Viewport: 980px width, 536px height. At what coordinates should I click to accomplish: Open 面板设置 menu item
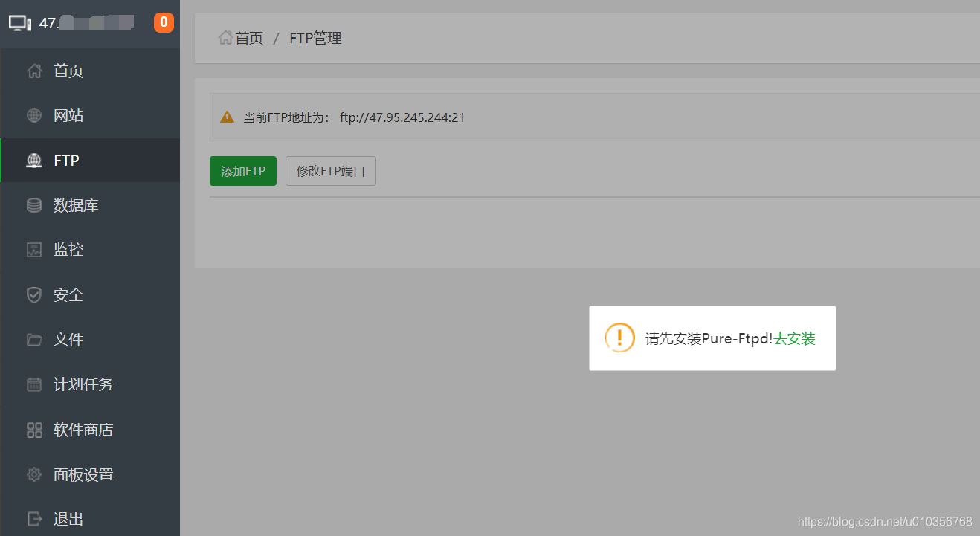[90, 474]
